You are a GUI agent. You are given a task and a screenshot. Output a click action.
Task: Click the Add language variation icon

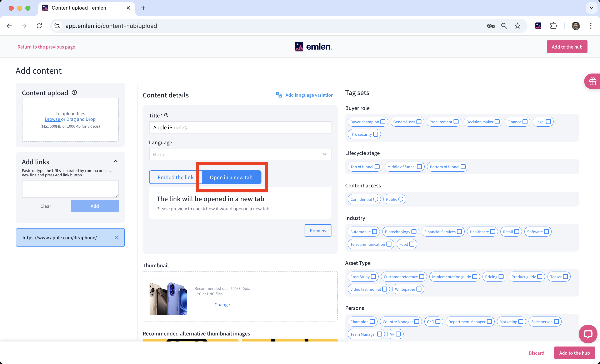click(x=279, y=95)
